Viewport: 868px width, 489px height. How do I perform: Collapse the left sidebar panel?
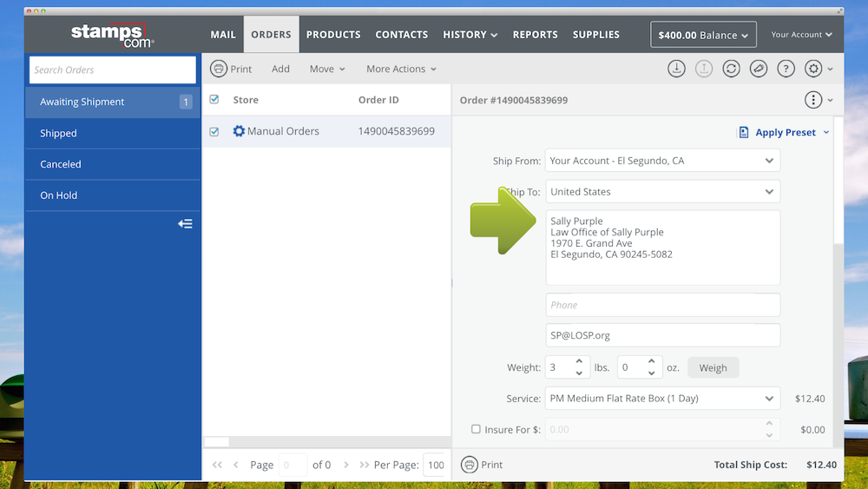click(x=185, y=224)
